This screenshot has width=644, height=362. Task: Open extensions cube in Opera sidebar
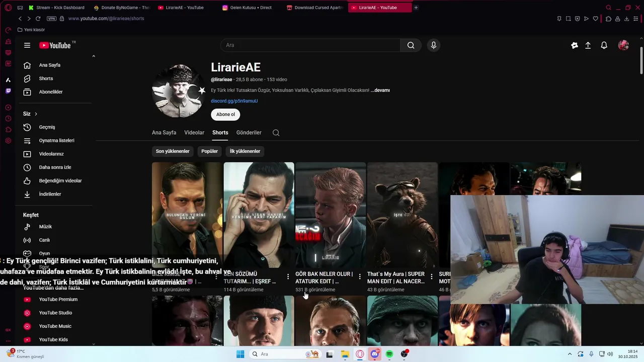[8, 130]
